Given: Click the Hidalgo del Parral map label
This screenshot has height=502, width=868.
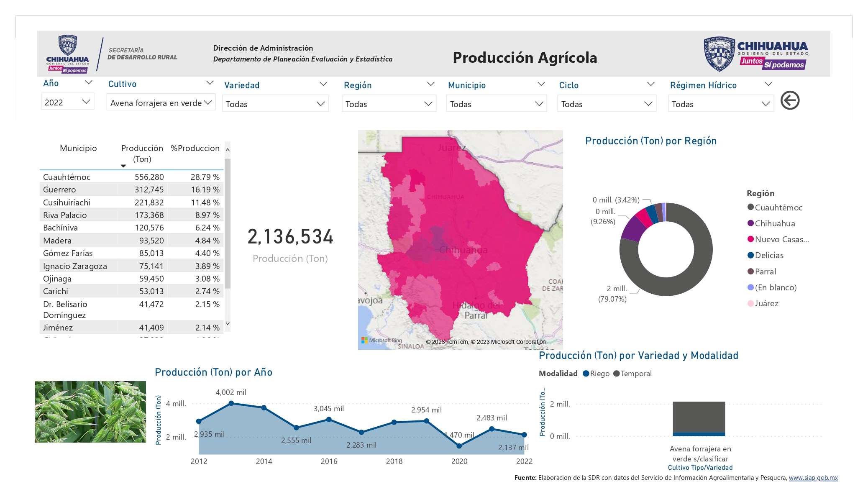Looking at the screenshot, I should (476, 310).
